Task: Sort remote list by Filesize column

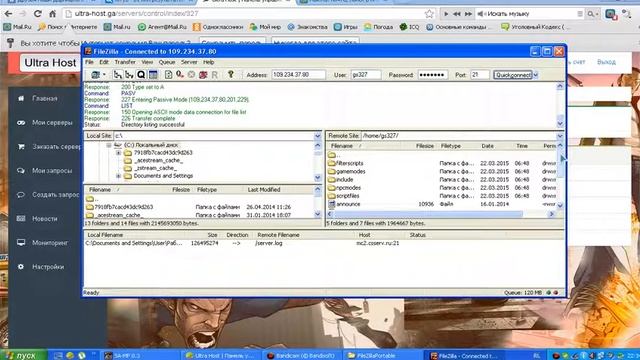Action: coord(424,146)
